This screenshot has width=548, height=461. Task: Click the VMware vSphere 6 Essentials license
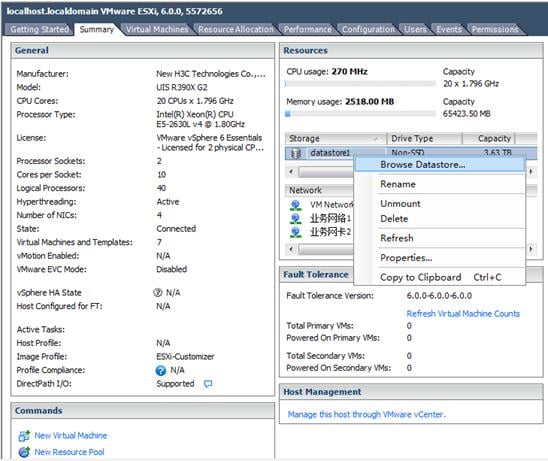point(210,143)
